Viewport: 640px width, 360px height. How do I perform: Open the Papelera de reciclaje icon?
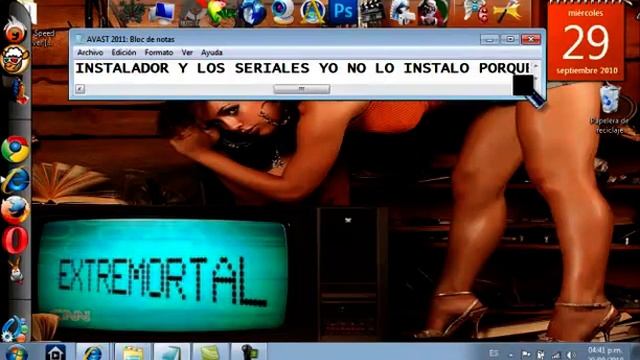pyautogui.click(x=609, y=109)
